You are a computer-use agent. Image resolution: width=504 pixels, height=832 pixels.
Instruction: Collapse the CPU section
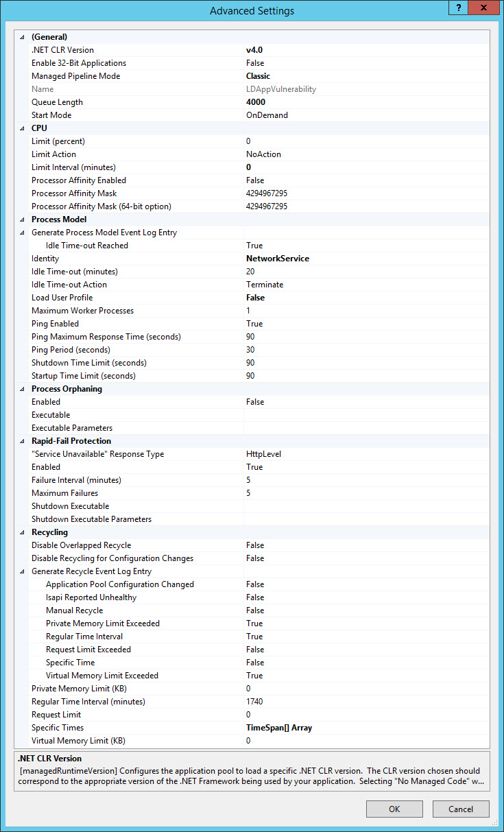click(21, 128)
